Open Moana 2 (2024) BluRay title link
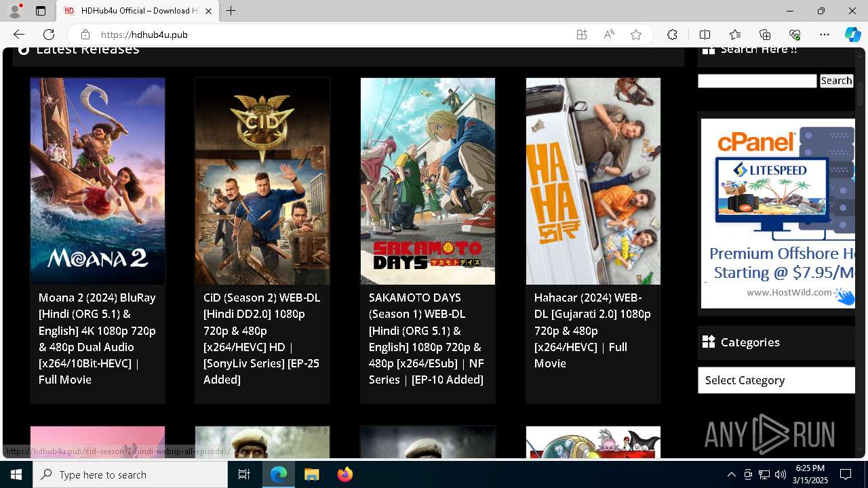The height and width of the screenshot is (488, 868). pos(98,339)
